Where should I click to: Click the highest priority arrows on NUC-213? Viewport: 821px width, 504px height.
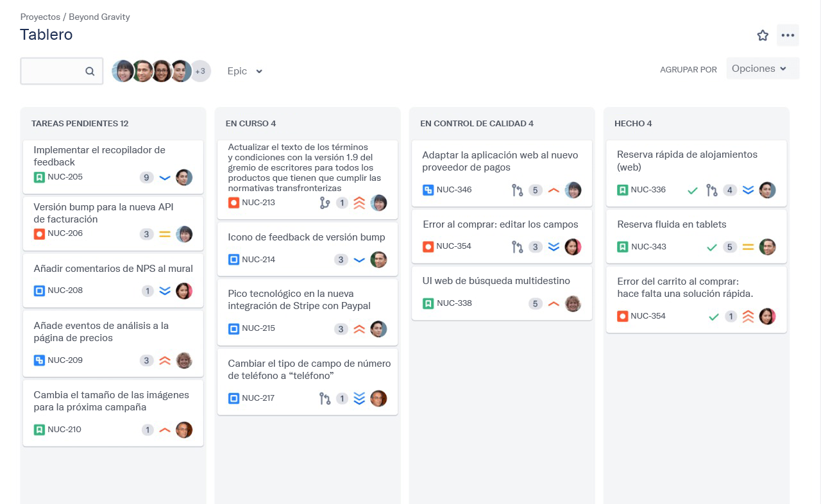pyautogui.click(x=359, y=203)
